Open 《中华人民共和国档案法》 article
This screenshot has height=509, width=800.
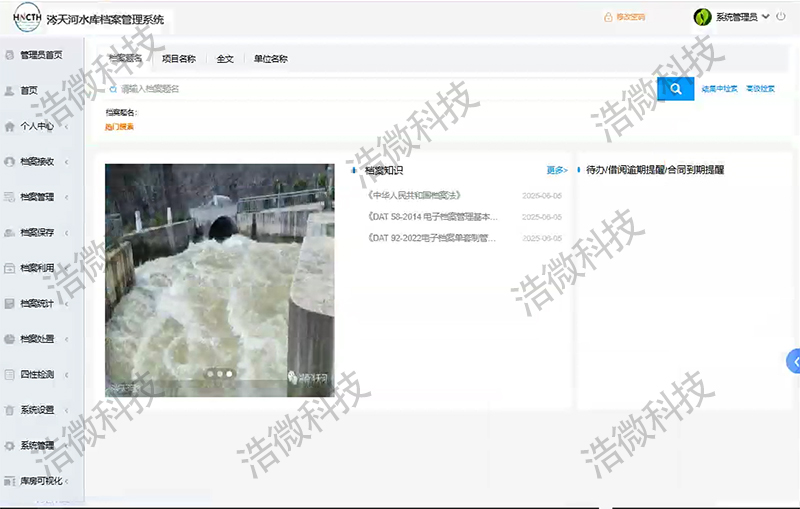coord(414,195)
